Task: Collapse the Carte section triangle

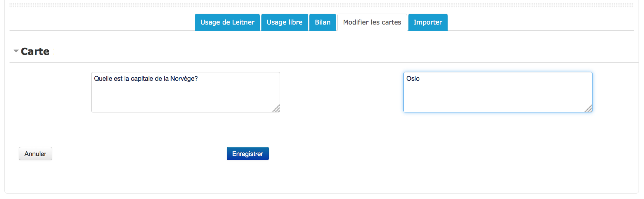Action: (x=16, y=51)
